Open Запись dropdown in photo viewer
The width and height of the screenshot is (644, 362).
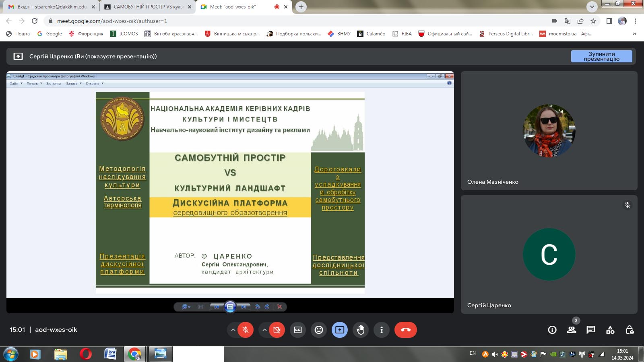[74, 84]
